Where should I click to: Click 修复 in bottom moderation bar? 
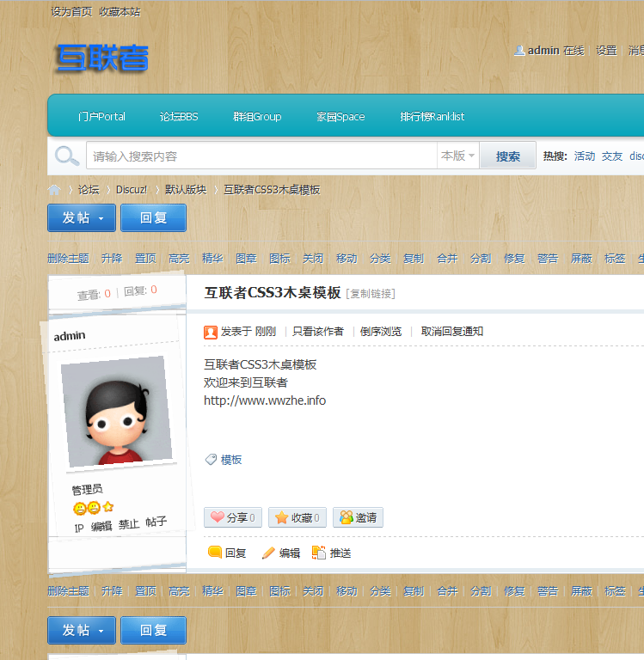click(x=514, y=591)
